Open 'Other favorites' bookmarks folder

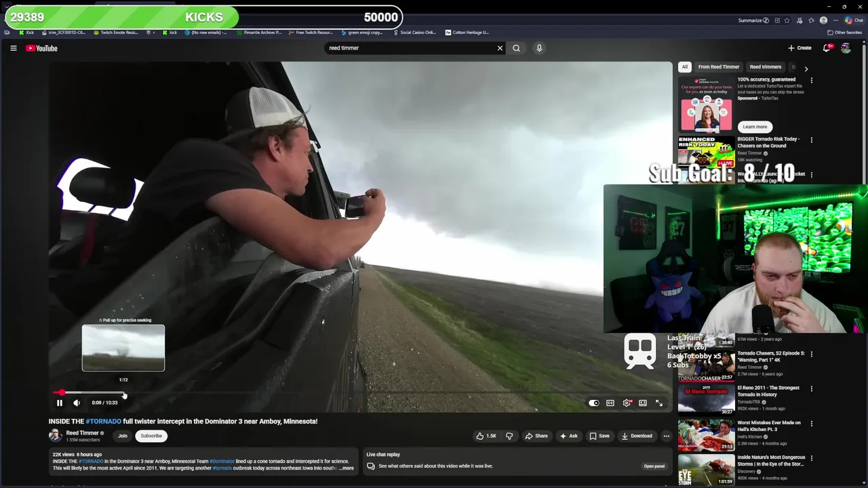point(844,32)
